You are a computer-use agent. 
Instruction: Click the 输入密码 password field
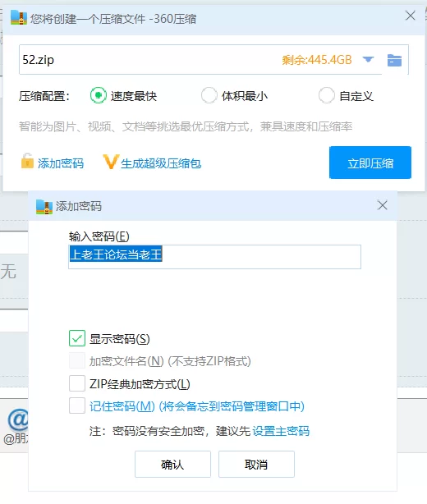pos(215,256)
